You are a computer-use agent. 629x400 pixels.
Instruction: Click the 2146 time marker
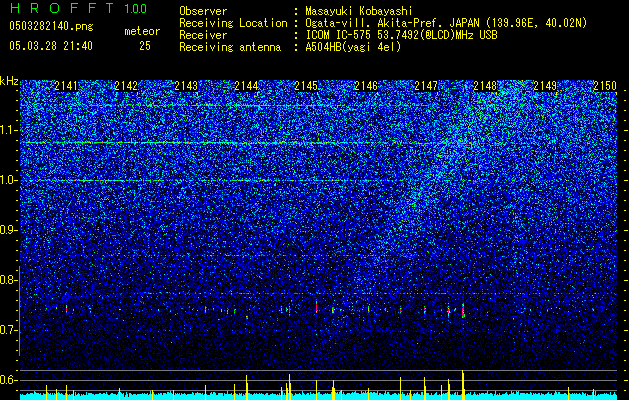(366, 86)
